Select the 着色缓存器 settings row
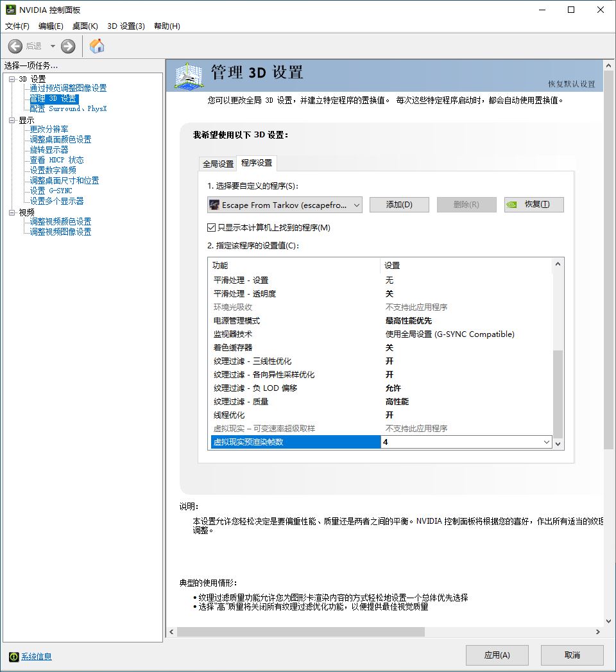616x672 pixels. (x=381, y=348)
